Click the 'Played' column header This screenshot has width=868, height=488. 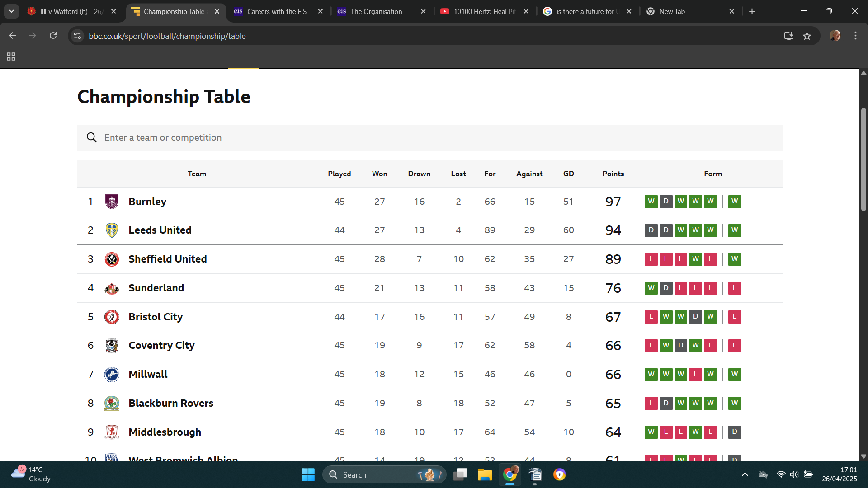point(340,174)
